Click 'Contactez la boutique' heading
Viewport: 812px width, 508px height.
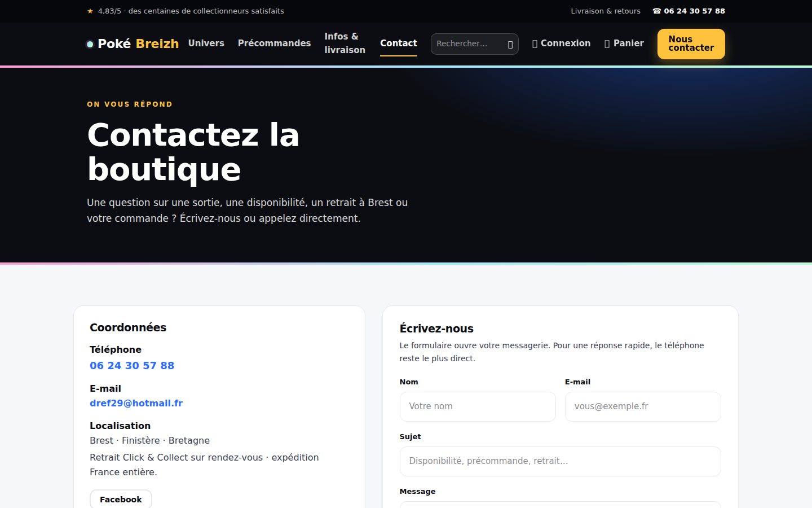193,152
